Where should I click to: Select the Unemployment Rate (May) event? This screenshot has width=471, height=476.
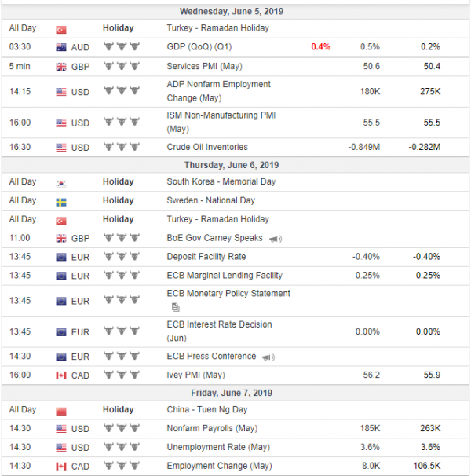[x=218, y=447]
